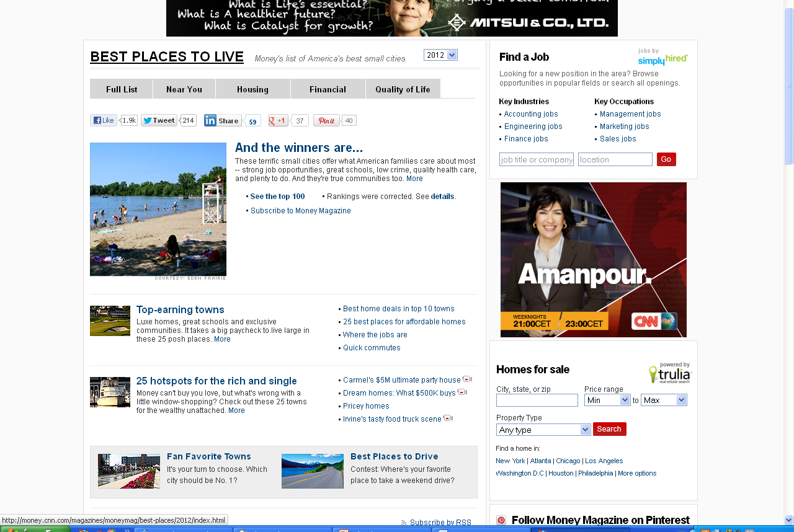Click video icon beside Dream homes $500K link
Viewport: 794px width, 532px height.
[x=462, y=392]
